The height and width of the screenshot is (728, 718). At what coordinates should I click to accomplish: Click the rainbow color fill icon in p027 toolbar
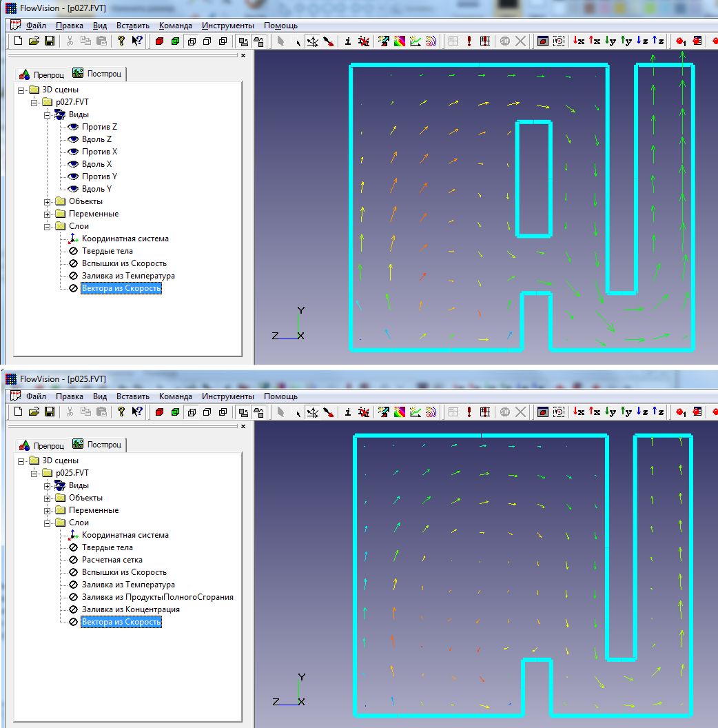tap(400, 41)
